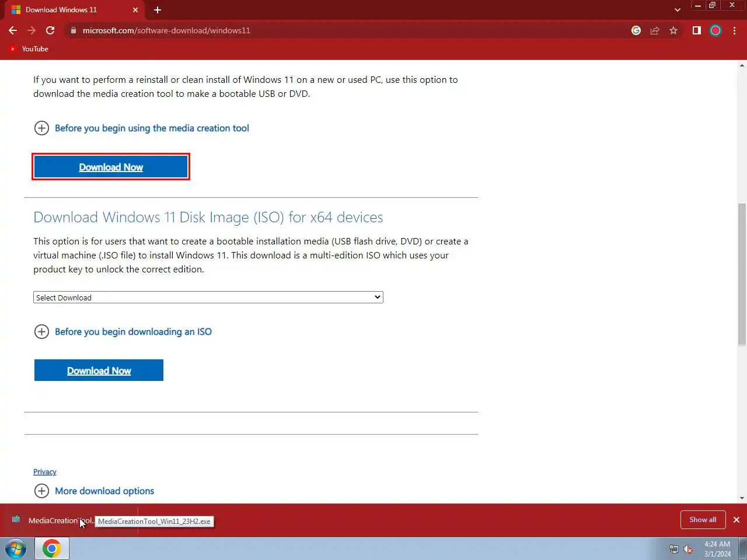Close the Download Windows 11 tab
Image resolution: width=747 pixels, height=560 pixels.
tap(135, 10)
